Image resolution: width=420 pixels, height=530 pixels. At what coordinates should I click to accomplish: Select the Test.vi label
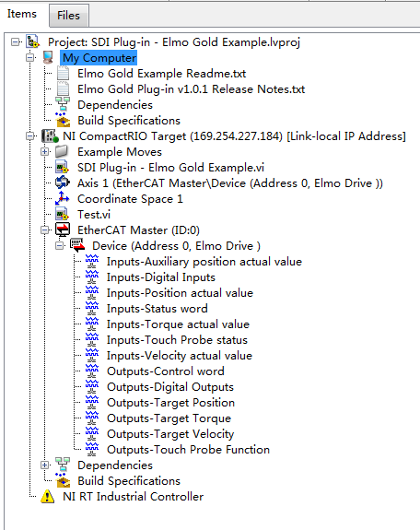click(94, 214)
